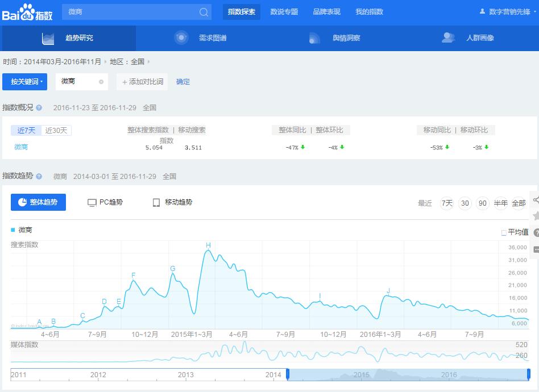Open the 数字营销先锋 account dropdown

pyautogui.click(x=508, y=11)
